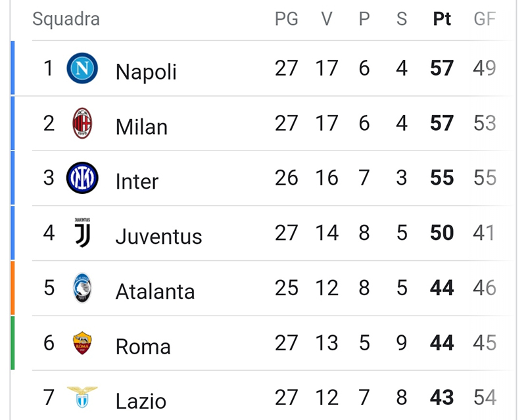Click the Atalanta club crest
526x420 pixels.
82,289
